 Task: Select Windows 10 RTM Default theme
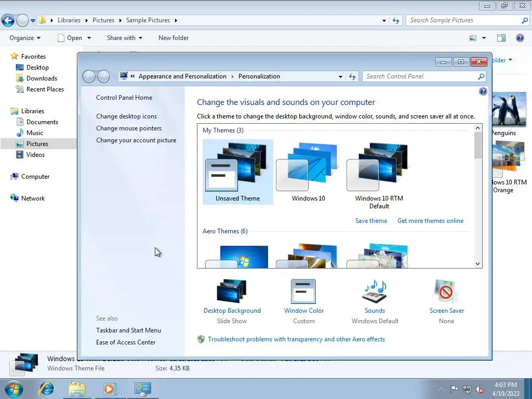pos(379,175)
